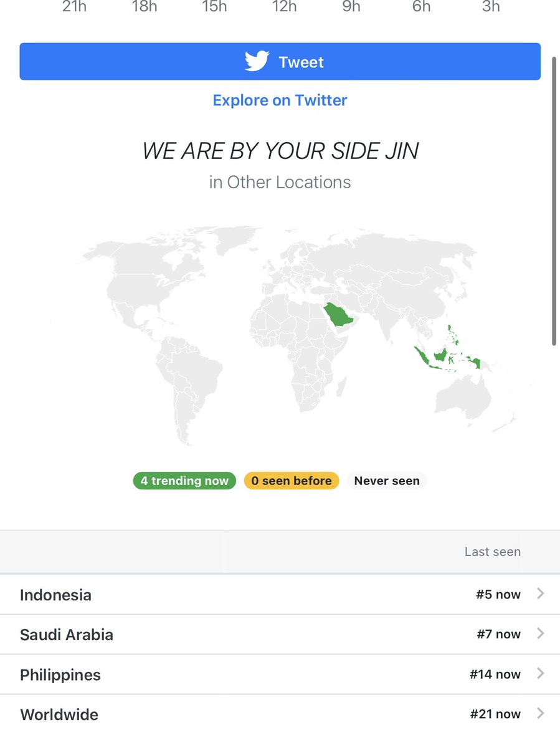Click the #21 now rank value
Image resolution: width=560 pixels, height=748 pixels.
(x=495, y=714)
